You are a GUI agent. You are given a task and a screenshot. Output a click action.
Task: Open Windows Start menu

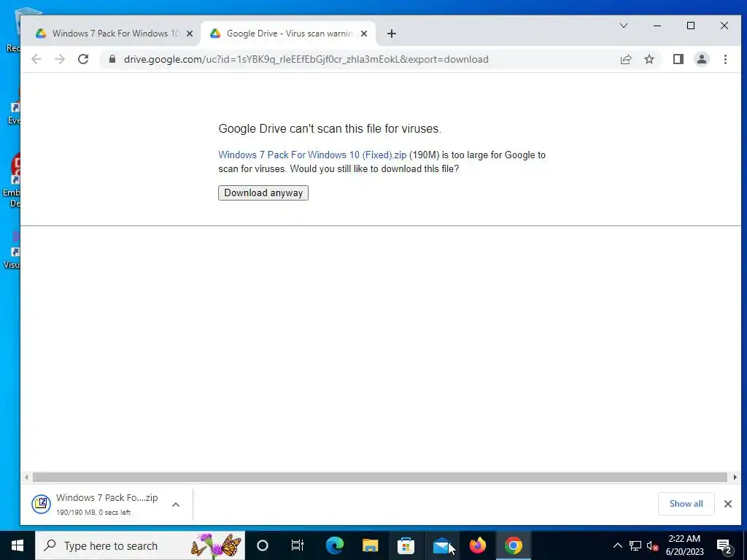(x=18, y=545)
